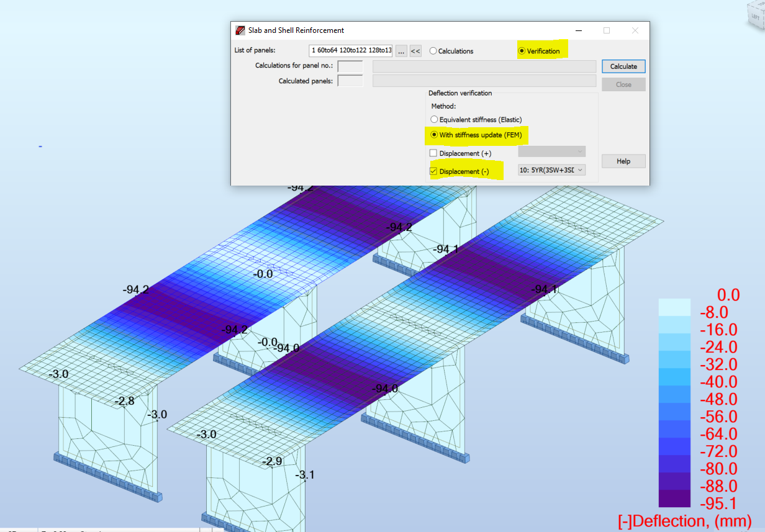
Task: Click the Calculations for panel no. field
Action: point(350,66)
